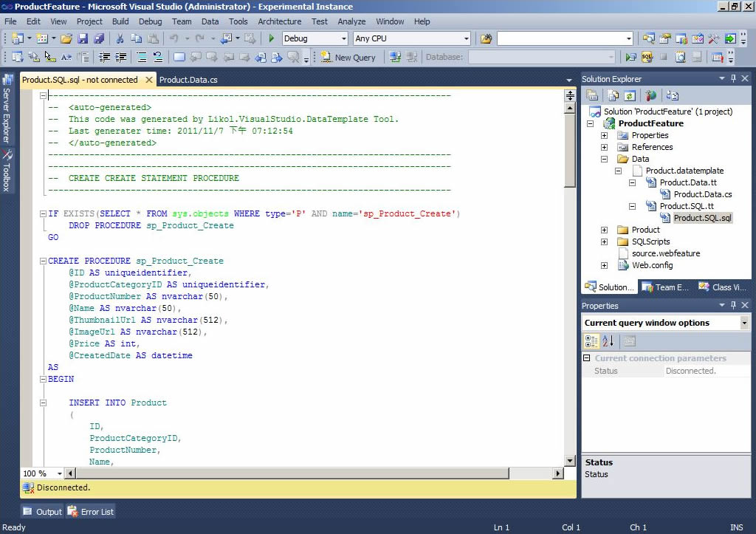Uncomment the selected lines icon

tap(158, 57)
